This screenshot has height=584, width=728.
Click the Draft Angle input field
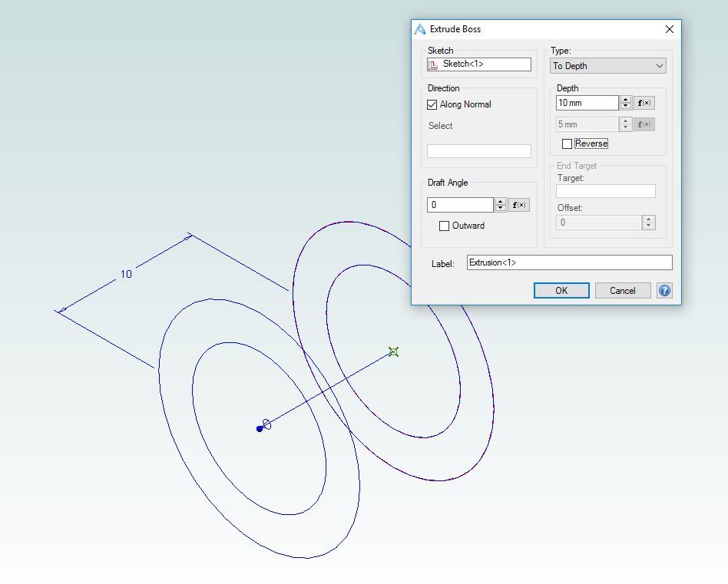pyautogui.click(x=460, y=205)
